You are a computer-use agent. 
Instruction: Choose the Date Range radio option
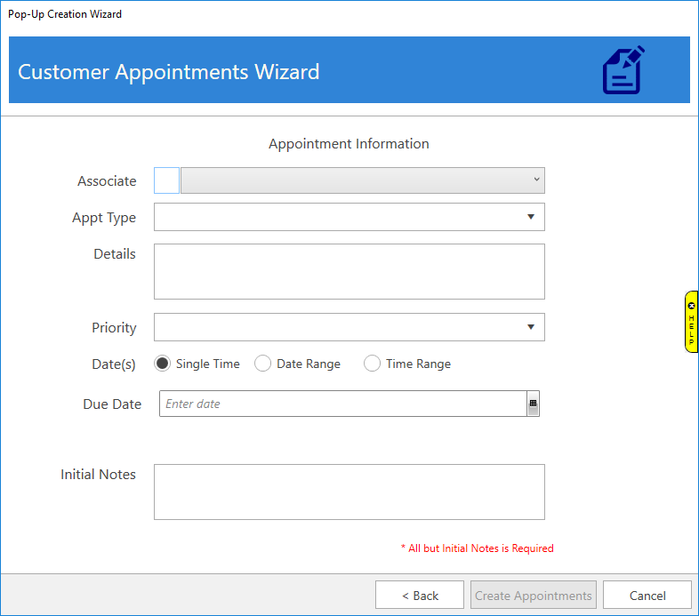pyautogui.click(x=262, y=364)
